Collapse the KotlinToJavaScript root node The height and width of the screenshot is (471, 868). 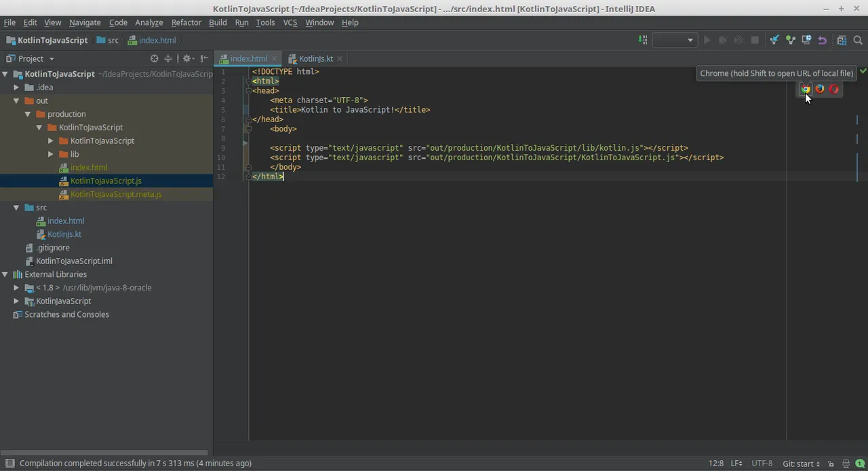pos(5,74)
